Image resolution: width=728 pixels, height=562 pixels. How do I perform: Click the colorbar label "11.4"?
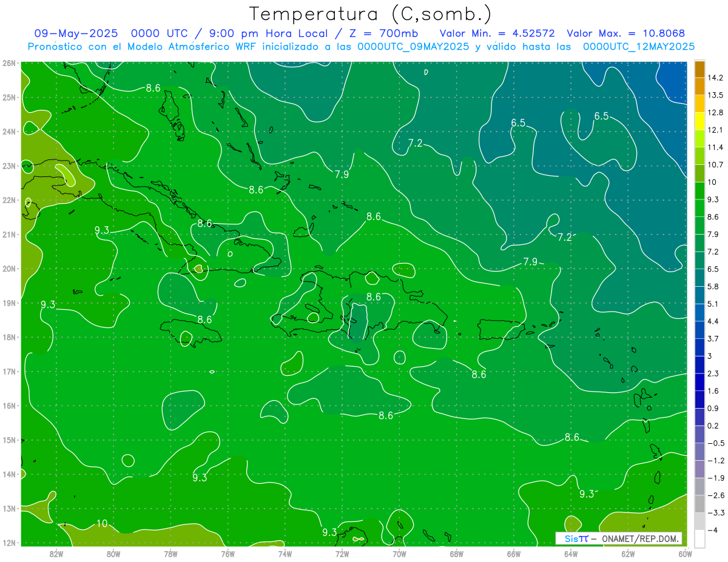715,147
